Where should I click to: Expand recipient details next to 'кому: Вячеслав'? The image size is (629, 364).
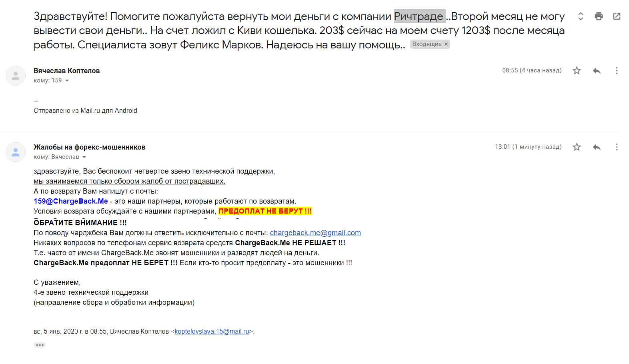coord(84,157)
